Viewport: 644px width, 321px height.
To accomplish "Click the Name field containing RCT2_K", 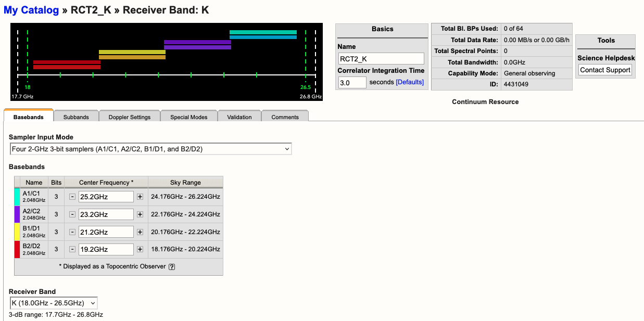I will click(381, 58).
